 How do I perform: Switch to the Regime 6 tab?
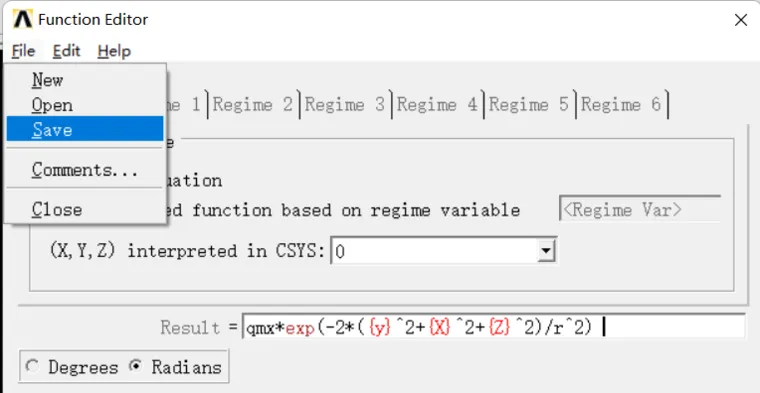[x=622, y=104]
